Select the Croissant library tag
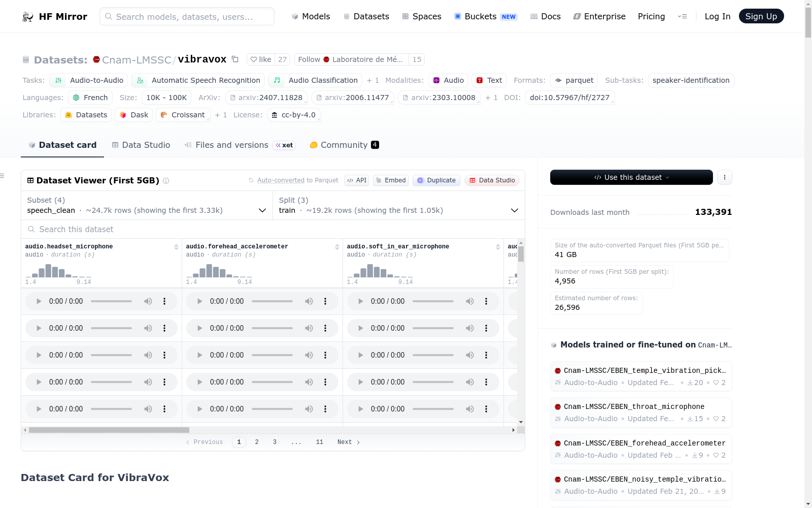 [x=183, y=115]
